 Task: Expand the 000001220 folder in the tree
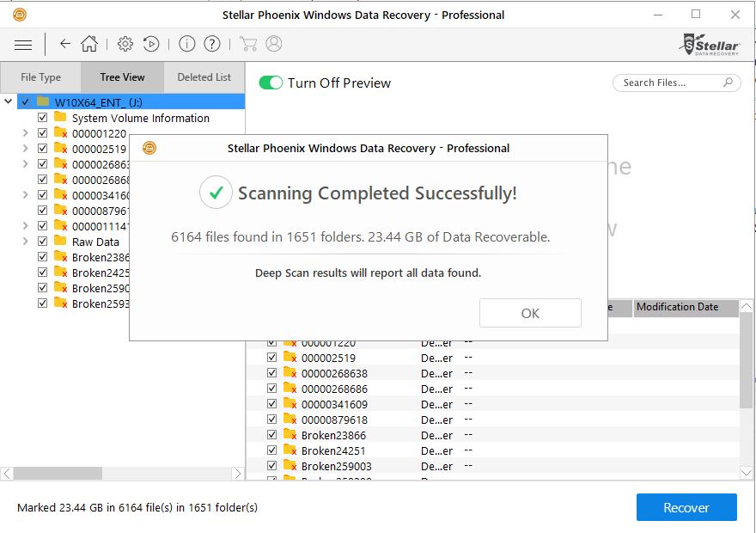(x=25, y=133)
